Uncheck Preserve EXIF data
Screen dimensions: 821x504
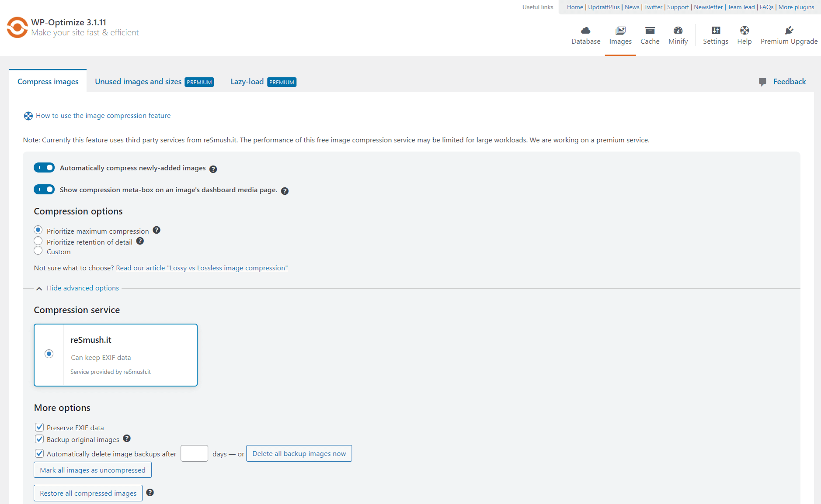point(39,427)
